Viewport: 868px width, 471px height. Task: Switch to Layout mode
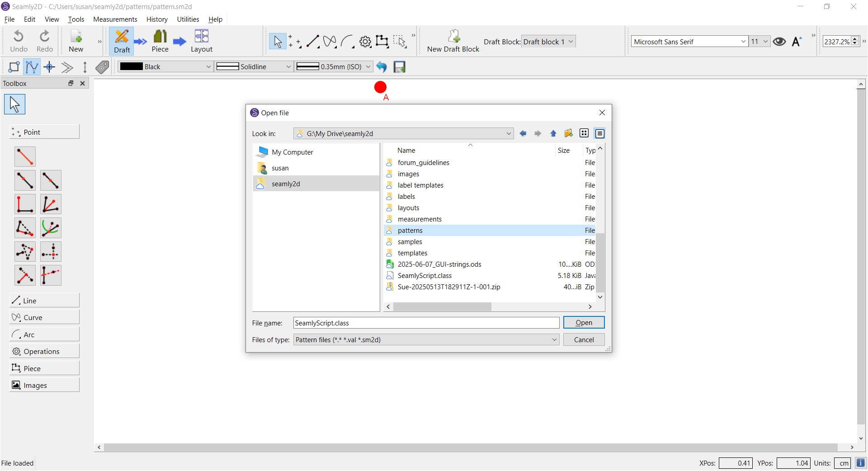click(x=201, y=41)
